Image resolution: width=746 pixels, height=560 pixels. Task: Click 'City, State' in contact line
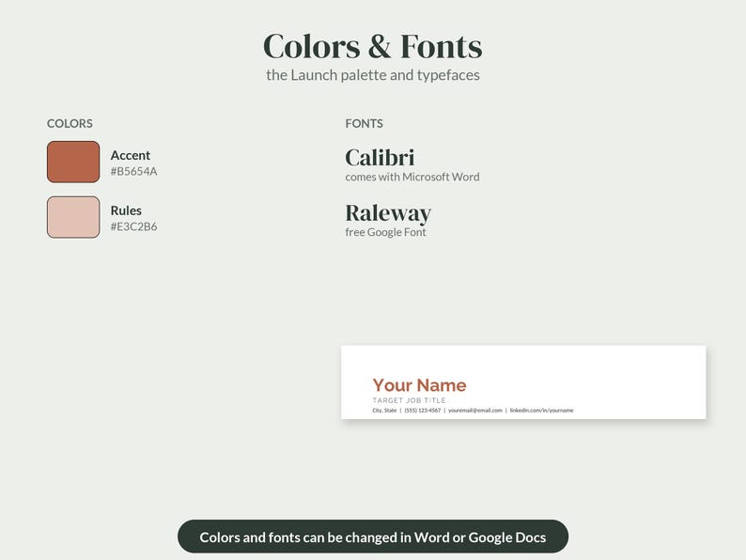(384, 410)
